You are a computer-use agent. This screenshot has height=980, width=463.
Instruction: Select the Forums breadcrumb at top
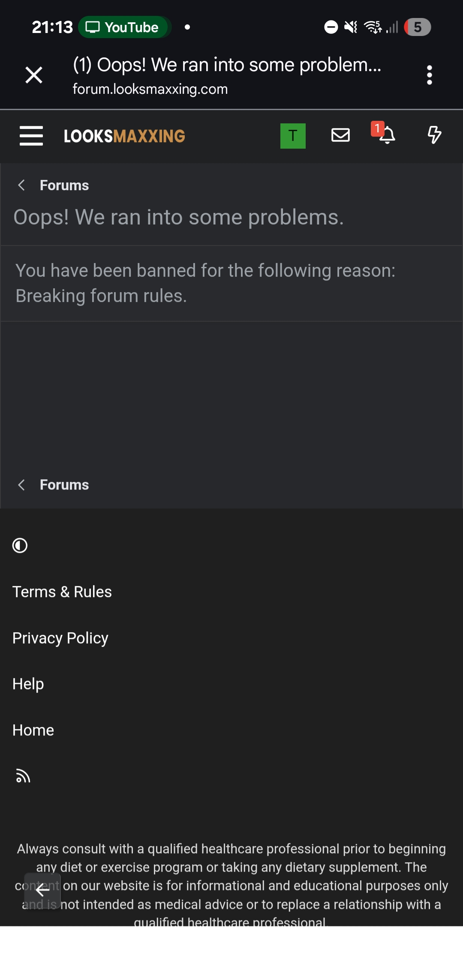(64, 185)
